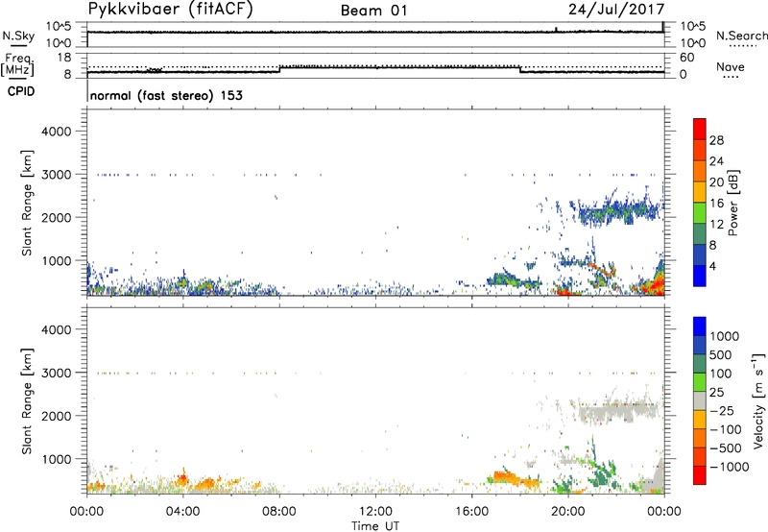Click the 'Time UT' axis label
The height and width of the screenshot is (532, 768).
coord(375,525)
